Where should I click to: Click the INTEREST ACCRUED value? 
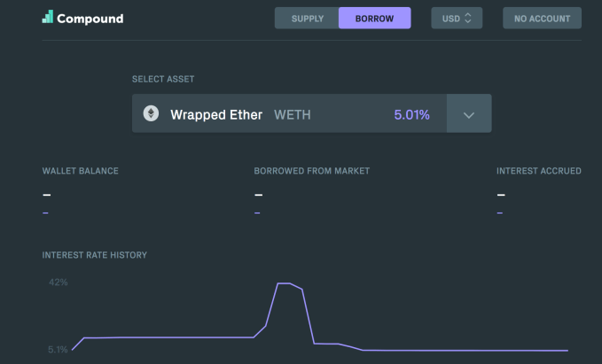tap(501, 195)
